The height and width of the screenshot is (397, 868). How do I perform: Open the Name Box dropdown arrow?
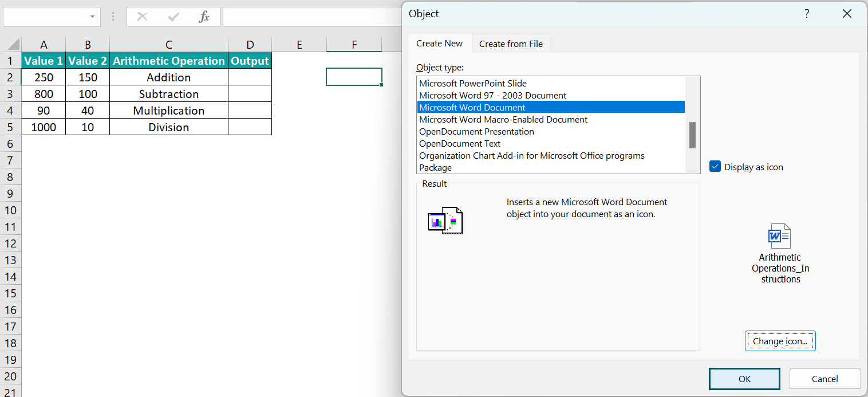92,17
